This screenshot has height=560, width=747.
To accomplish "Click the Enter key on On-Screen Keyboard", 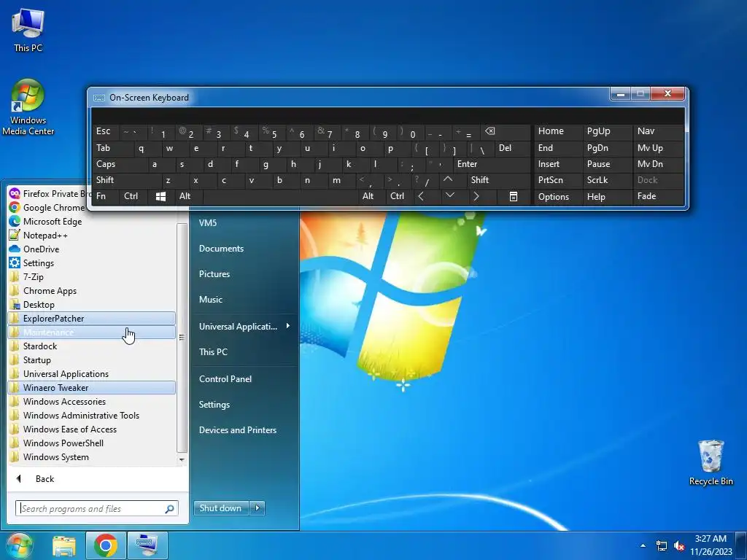I will pos(491,164).
